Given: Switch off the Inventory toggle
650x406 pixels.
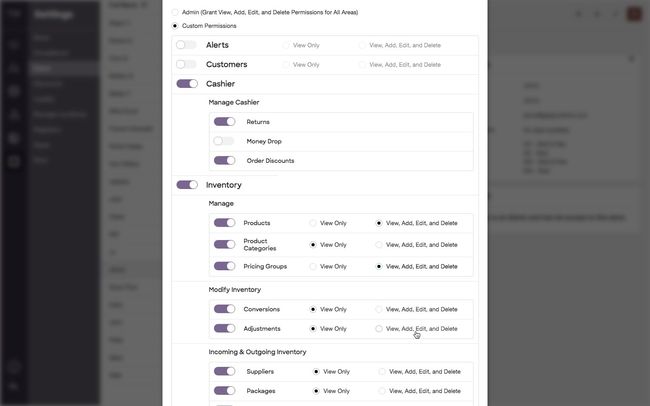Looking at the screenshot, I should [187, 185].
